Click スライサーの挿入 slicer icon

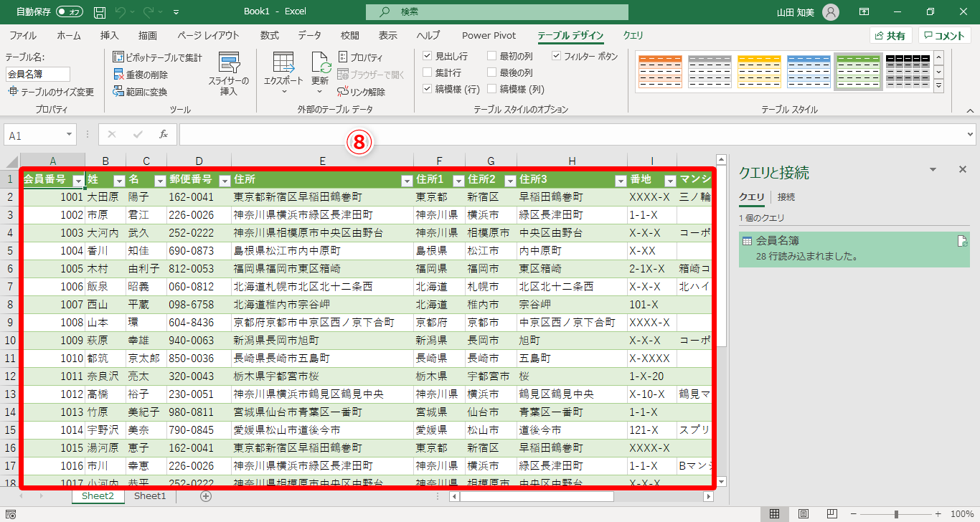230,63
